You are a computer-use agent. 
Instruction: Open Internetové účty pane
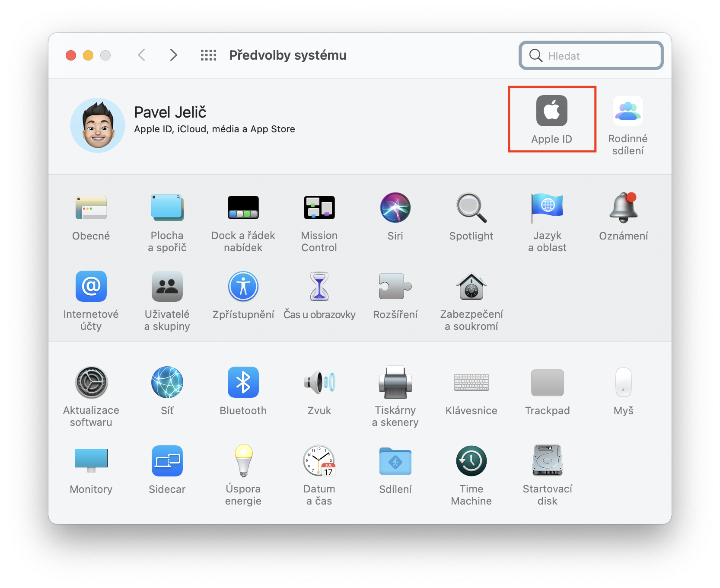click(91, 302)
